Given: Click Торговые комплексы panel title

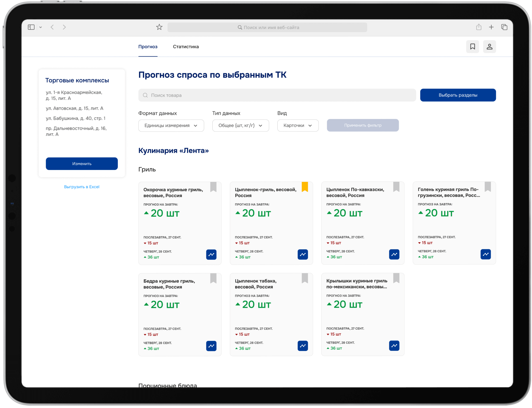Looking at the screenshot, I should coord(77,80).
